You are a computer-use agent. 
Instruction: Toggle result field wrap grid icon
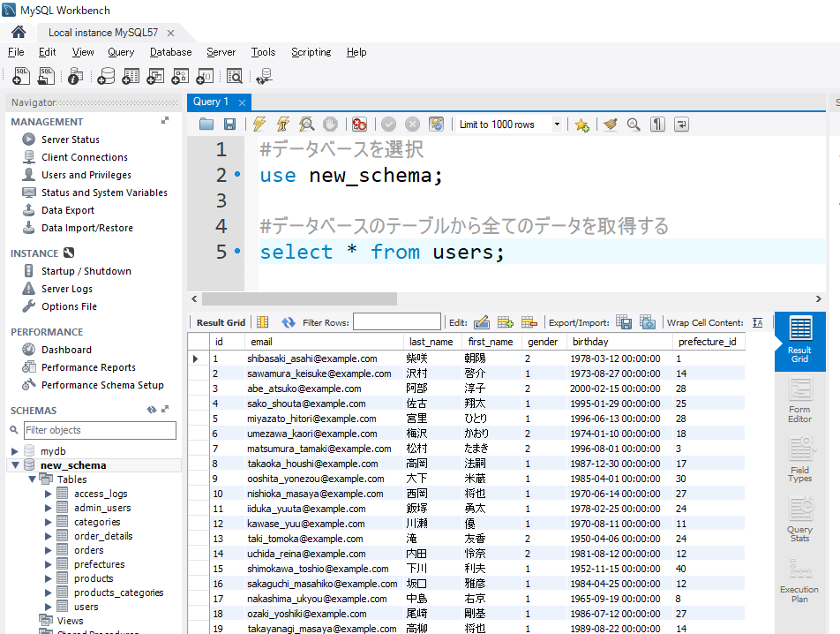[263, 322]
